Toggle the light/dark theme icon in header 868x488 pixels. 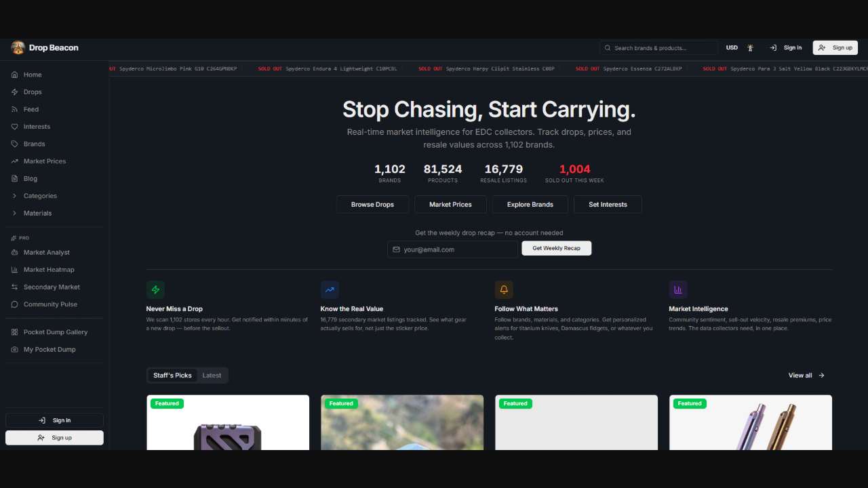(750, 47)
